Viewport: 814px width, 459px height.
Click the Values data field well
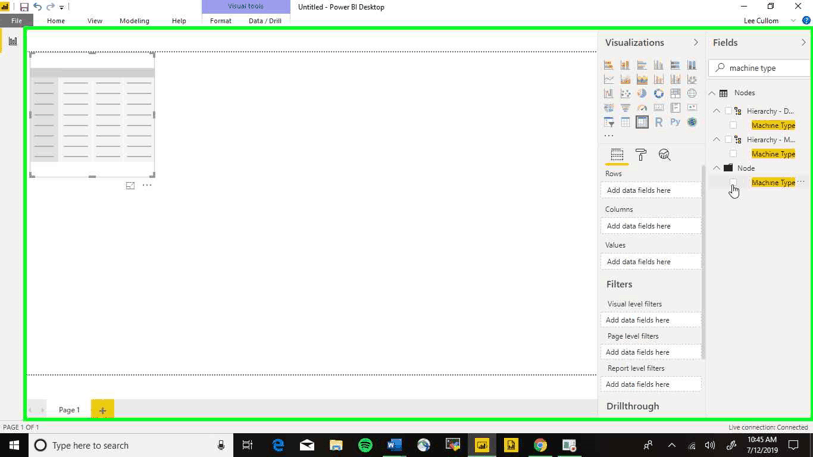652,262
